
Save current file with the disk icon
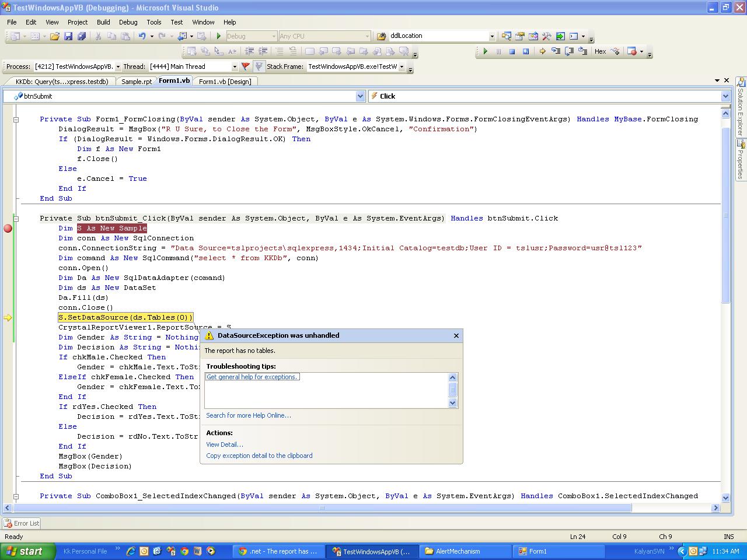68,36
